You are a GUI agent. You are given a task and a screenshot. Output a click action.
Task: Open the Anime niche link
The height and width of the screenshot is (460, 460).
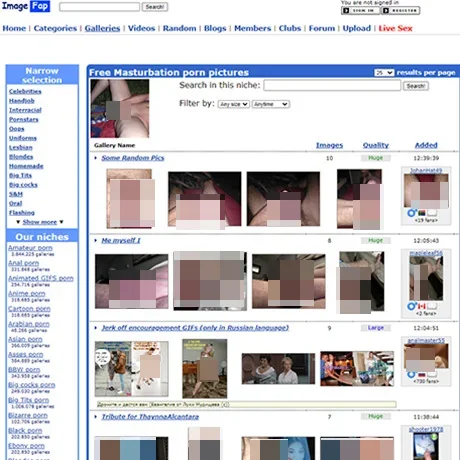point(27,294)
